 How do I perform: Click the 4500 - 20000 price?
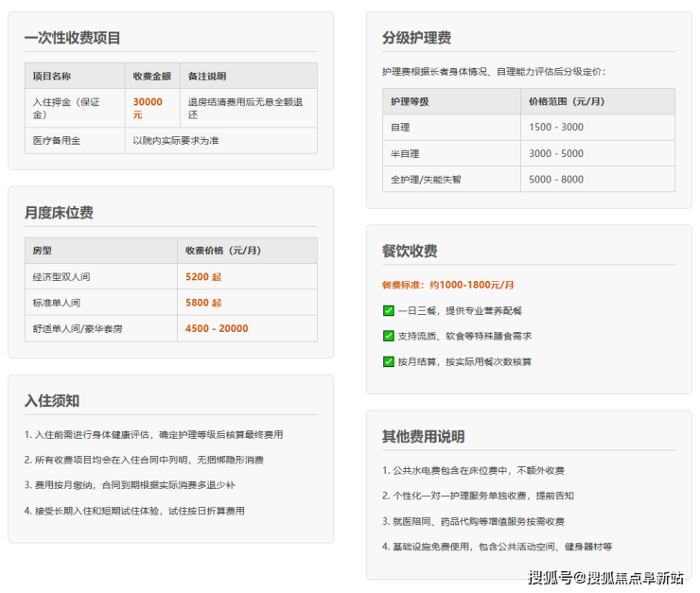217,329
